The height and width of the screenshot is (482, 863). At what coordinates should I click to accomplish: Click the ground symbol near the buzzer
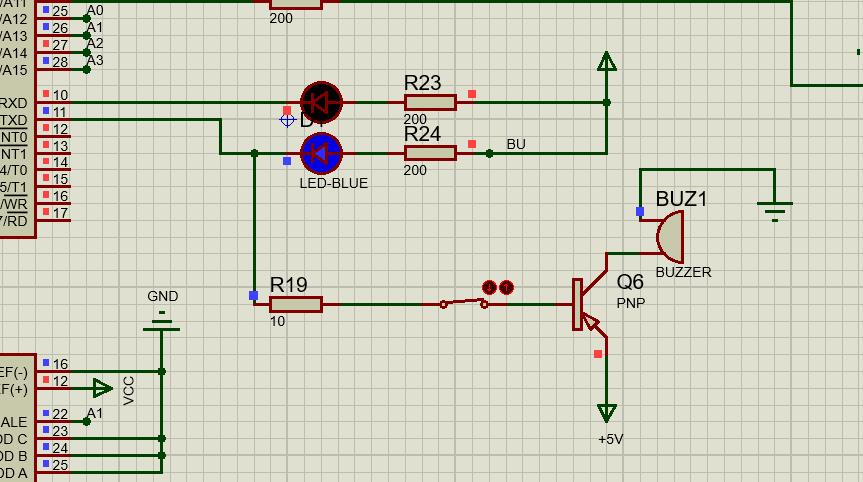pos(775,211)
